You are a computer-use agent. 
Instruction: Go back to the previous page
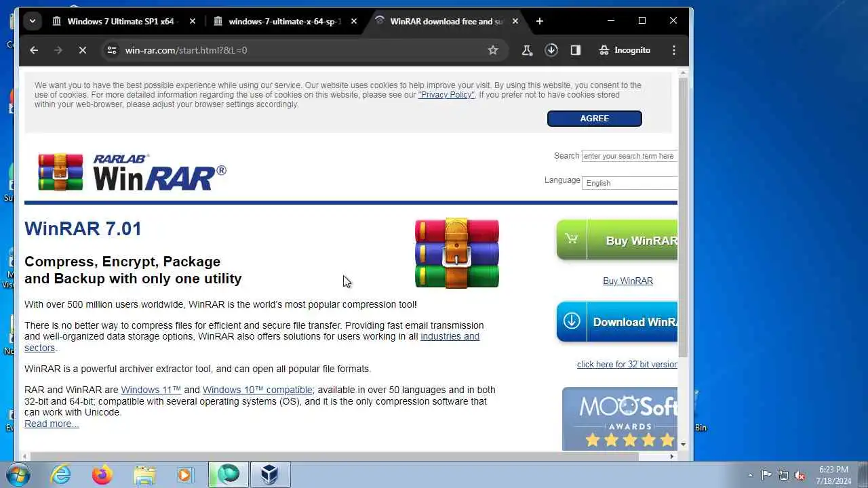(x=34, y=50)
